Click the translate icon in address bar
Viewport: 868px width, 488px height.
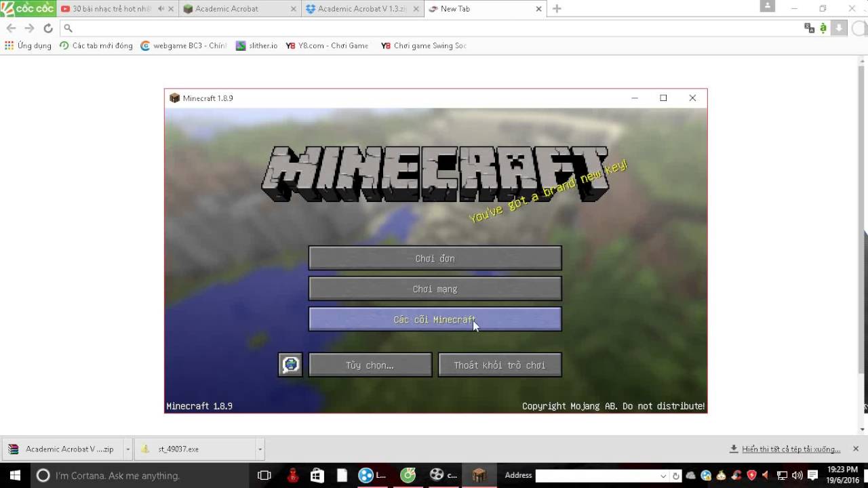tap(809, 28)
